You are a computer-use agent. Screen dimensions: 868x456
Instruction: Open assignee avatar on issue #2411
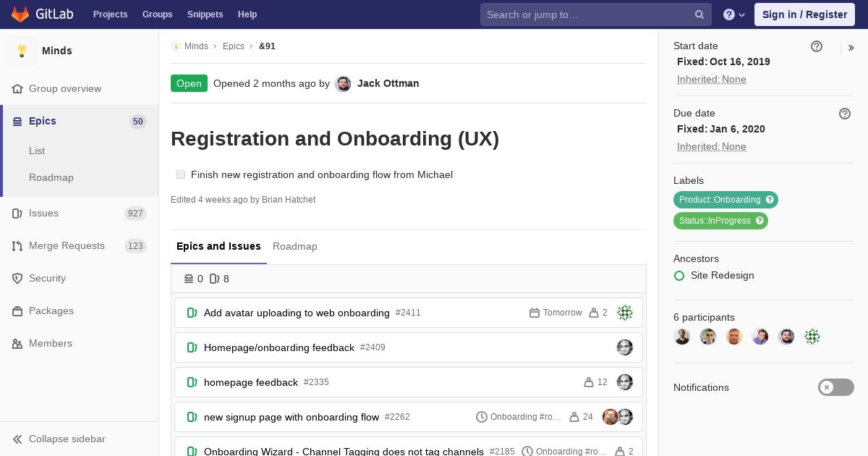pyautogui.click(x=625, y=313)
